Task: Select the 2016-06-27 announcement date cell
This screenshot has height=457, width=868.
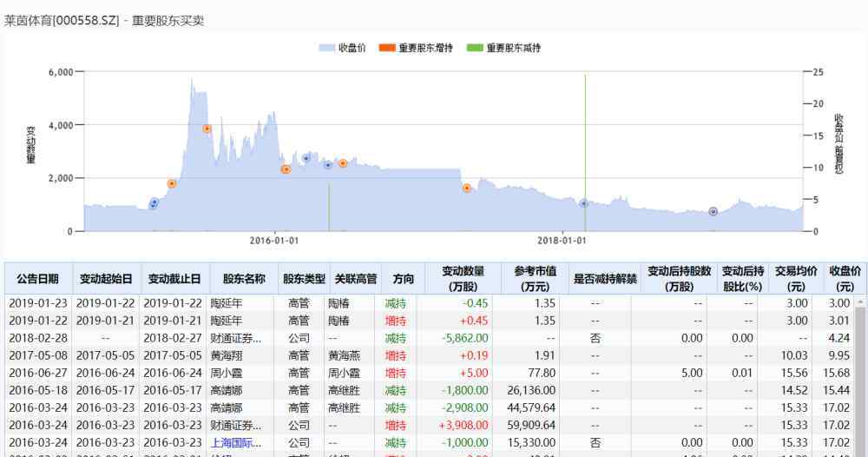Action: [x=38, y=373]
